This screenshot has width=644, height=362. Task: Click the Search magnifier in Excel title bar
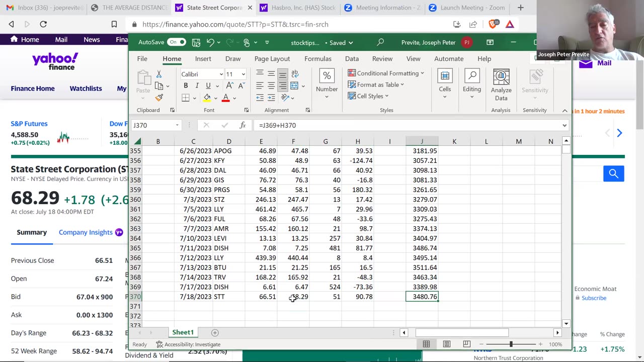pos(381,42)
